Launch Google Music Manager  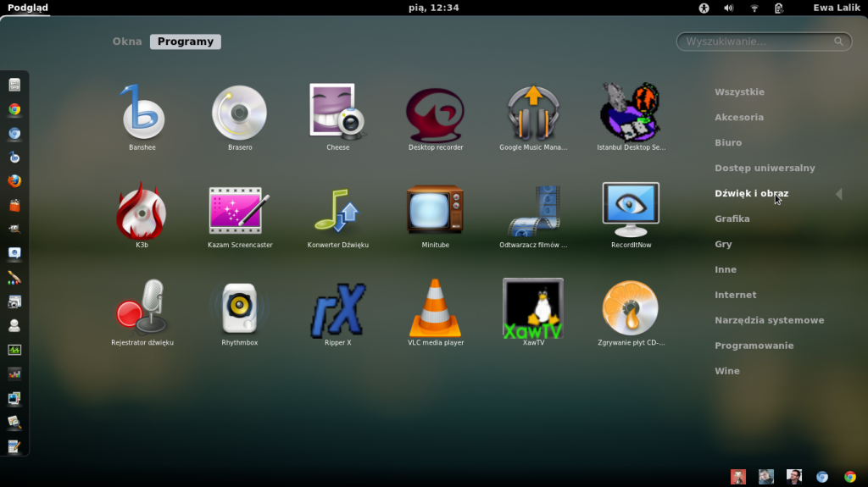pos(533,117)
